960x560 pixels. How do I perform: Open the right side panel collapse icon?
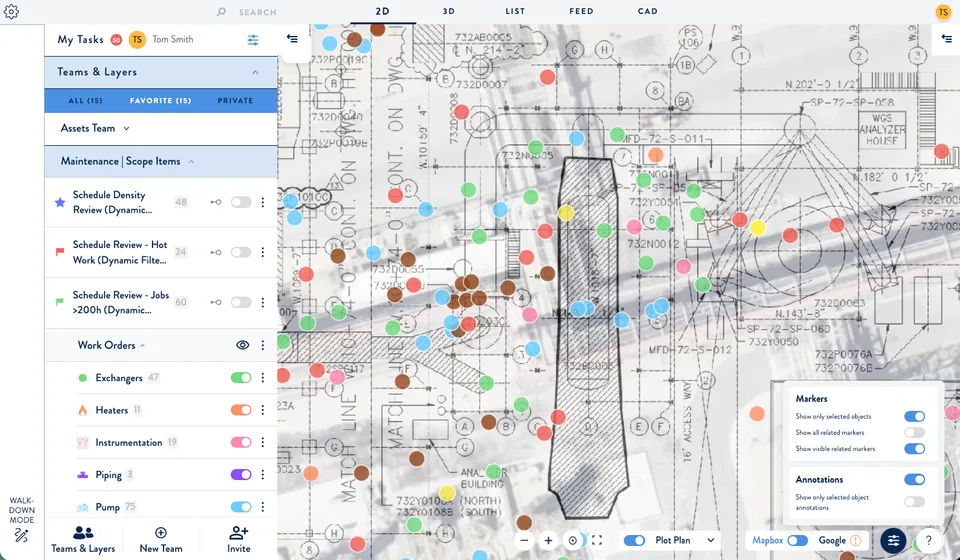pos(946,39)
